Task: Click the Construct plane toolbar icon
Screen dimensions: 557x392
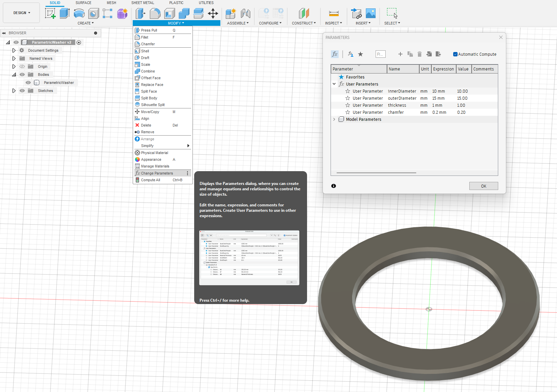Action: click(x=304, y=13)
